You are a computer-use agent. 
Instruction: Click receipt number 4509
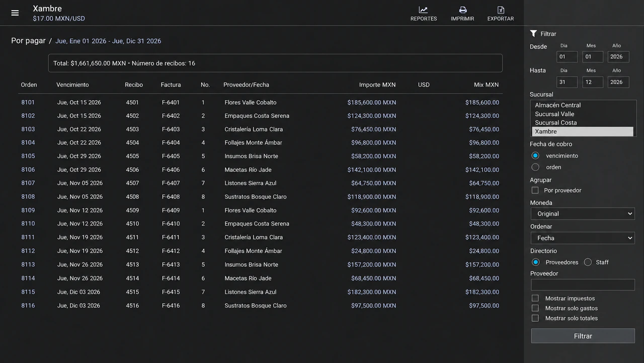[x=132, y=210]
